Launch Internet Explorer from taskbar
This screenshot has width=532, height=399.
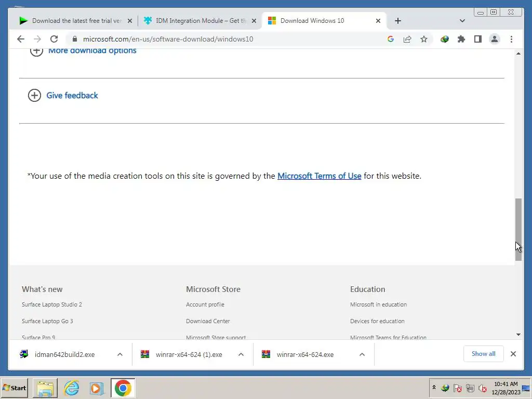point(72,388)
